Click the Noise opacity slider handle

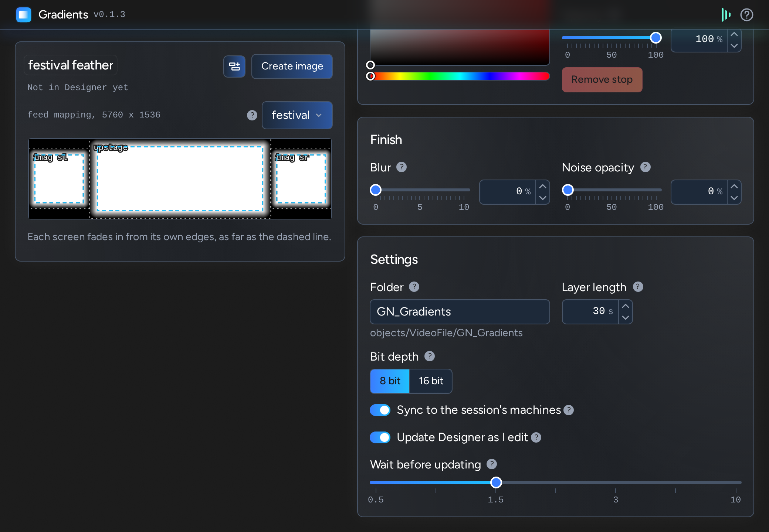click(568, 190)
